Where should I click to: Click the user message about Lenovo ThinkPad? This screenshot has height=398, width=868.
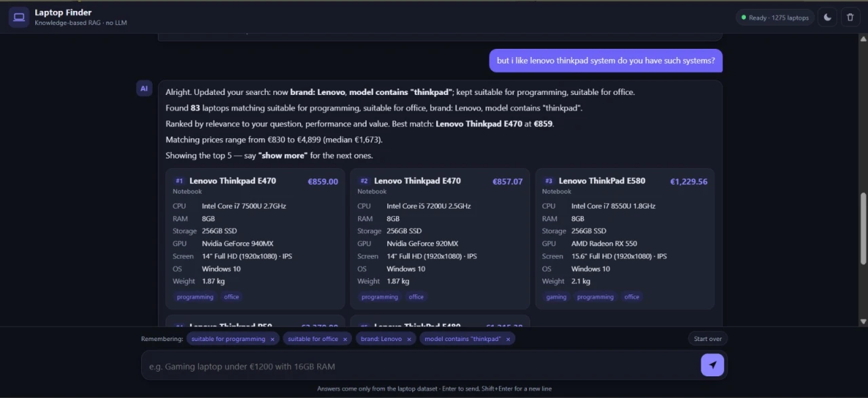click(606, 60)
